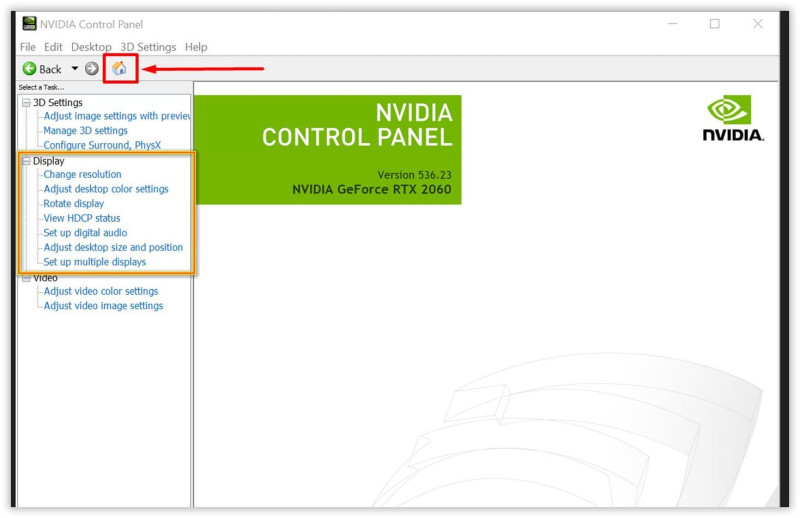This screenshot has height=518, width=800.
Task: Open Adjust image settings with preview
Action: click(x=117, y=116)
